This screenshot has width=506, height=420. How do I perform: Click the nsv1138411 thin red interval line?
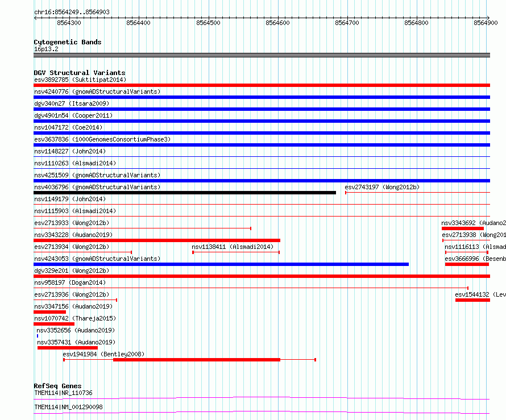point(236,252)
